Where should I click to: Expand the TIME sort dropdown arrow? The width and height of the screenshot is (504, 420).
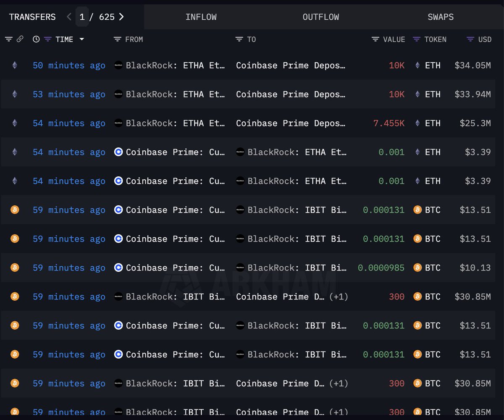click(81, 39)
